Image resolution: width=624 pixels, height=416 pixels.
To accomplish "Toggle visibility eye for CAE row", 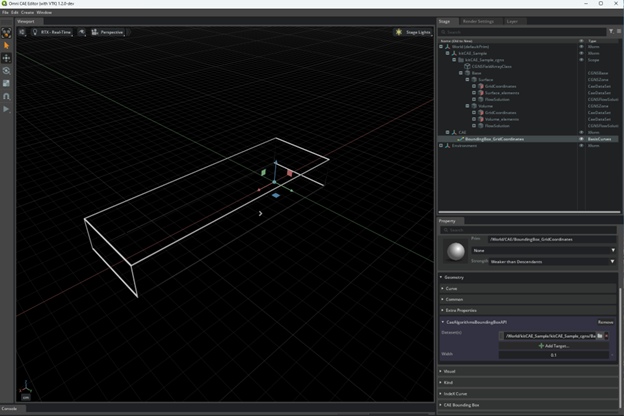I will 581,132.
